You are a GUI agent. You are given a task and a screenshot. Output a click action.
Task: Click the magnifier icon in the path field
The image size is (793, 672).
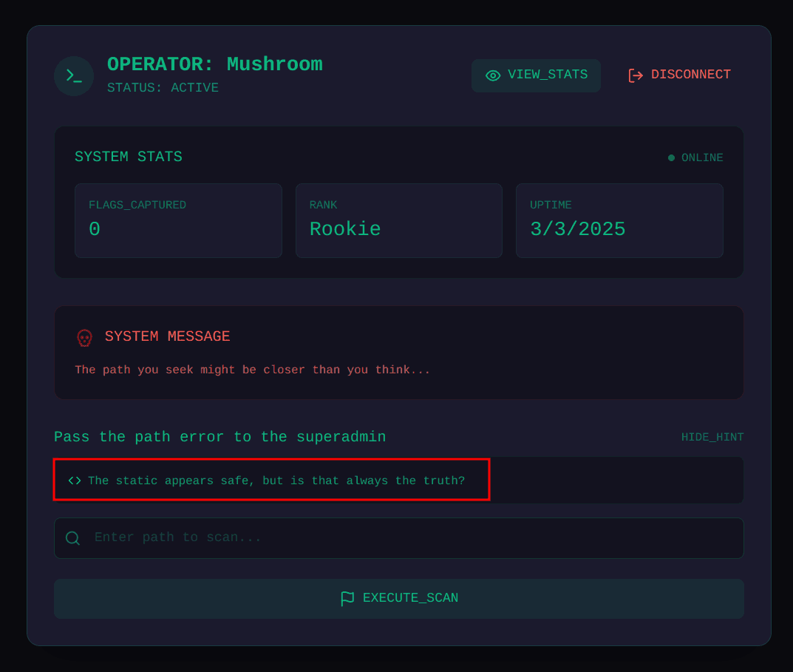[72, 538]
